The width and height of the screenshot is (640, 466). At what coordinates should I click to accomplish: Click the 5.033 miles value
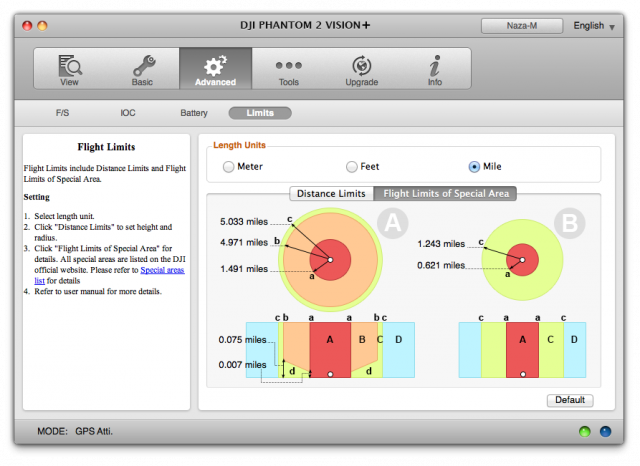(244, 222)
